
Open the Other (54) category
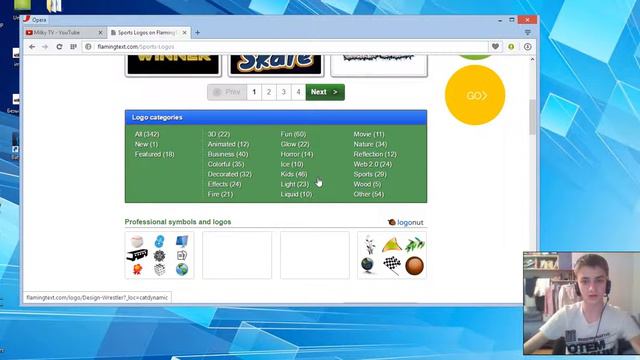point(369,194)
